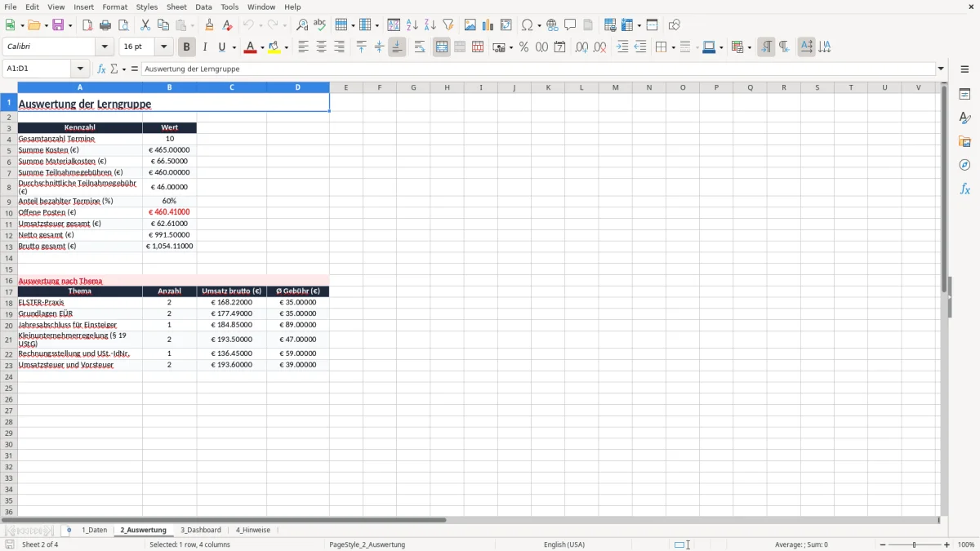The height and width of the screenshot is (551, 980).
Task: Select column header E
Action: (x=346, y=87)
